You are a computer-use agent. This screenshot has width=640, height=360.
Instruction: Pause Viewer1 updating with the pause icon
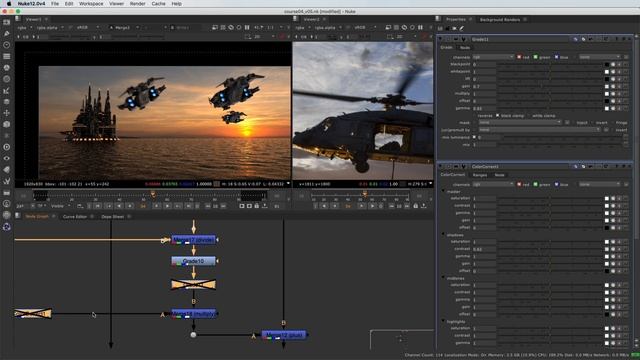pos(247,27)
